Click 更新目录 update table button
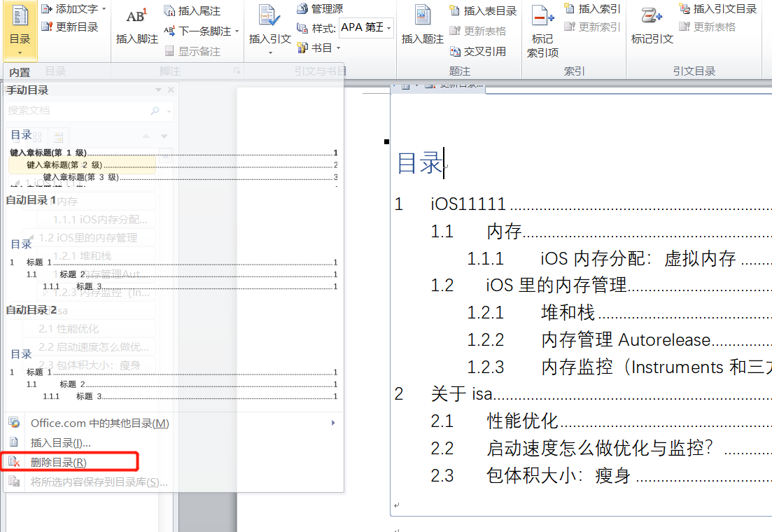 coord(69,27)
